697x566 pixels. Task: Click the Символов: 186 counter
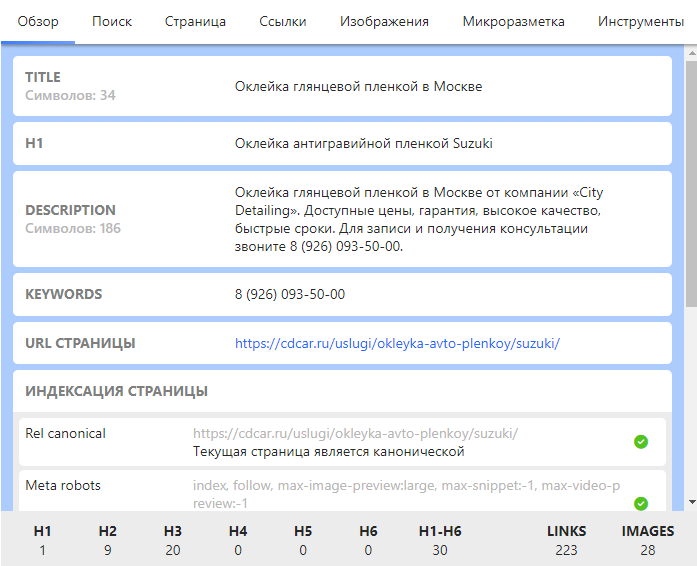pos(73,228)
